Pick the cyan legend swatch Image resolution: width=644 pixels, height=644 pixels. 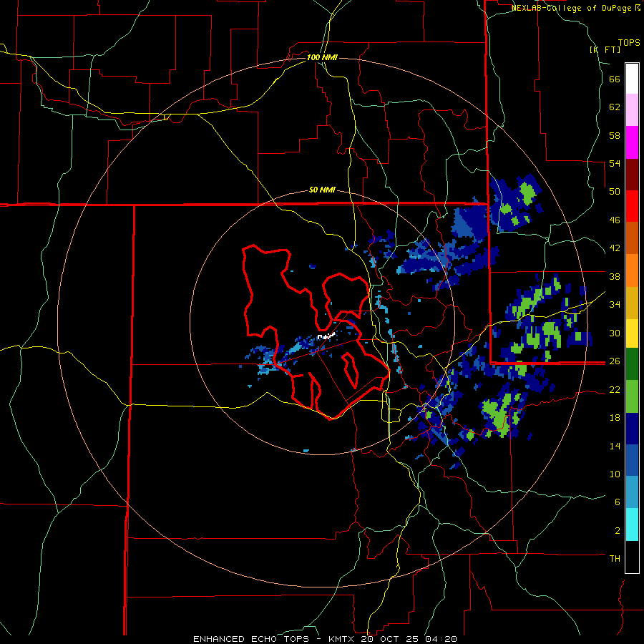632,525
